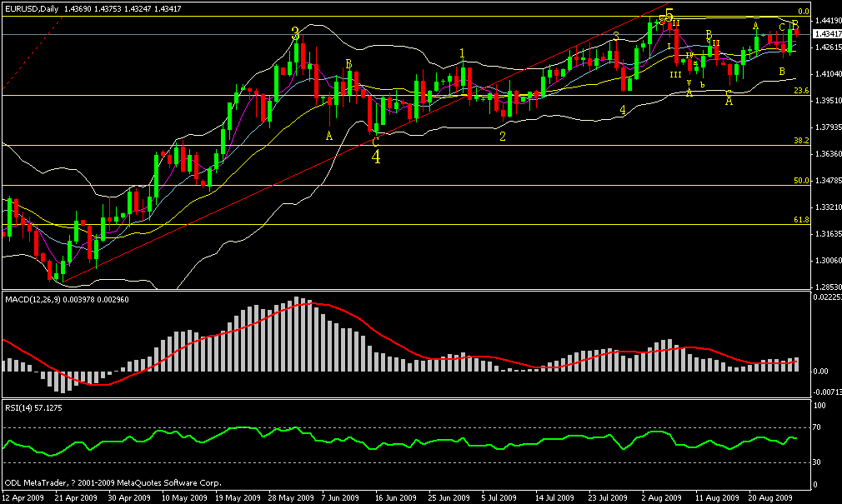Click the 1.37935 price scale value
842x504 pixels.
828,127
